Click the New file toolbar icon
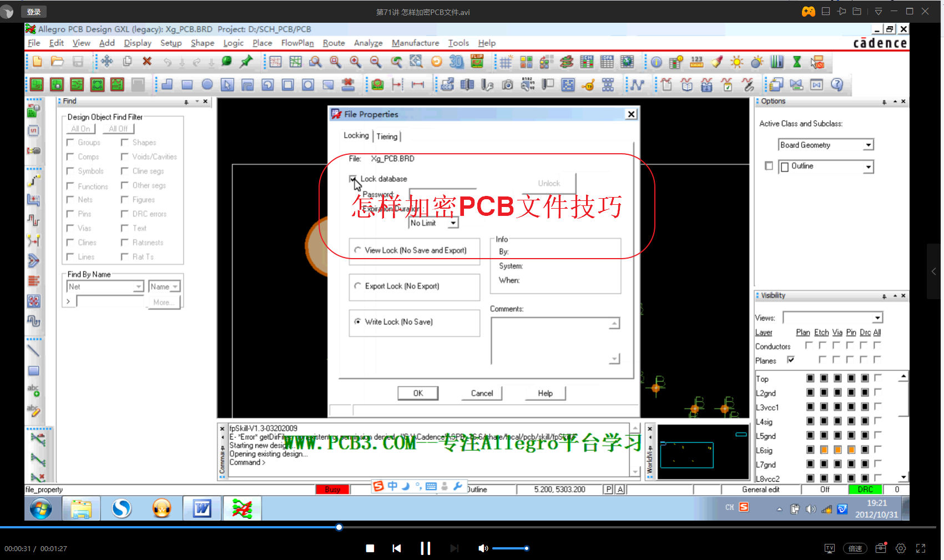 [37, 62]
